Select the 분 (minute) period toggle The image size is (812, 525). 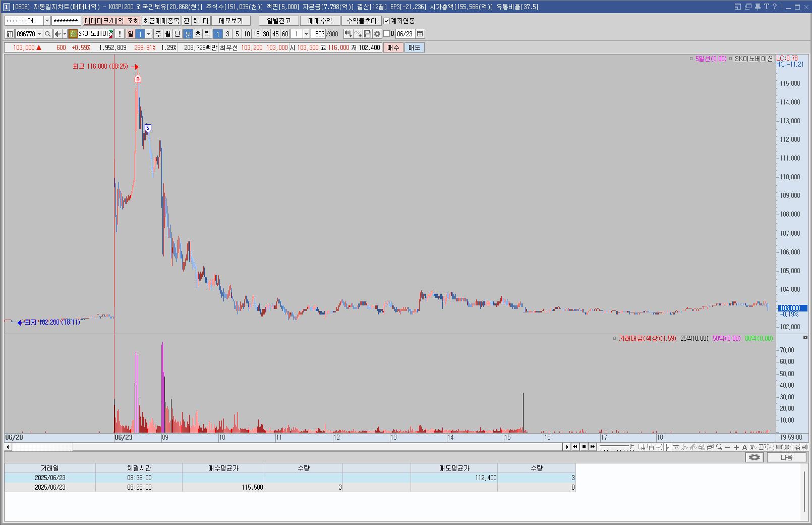click(188, 34)
